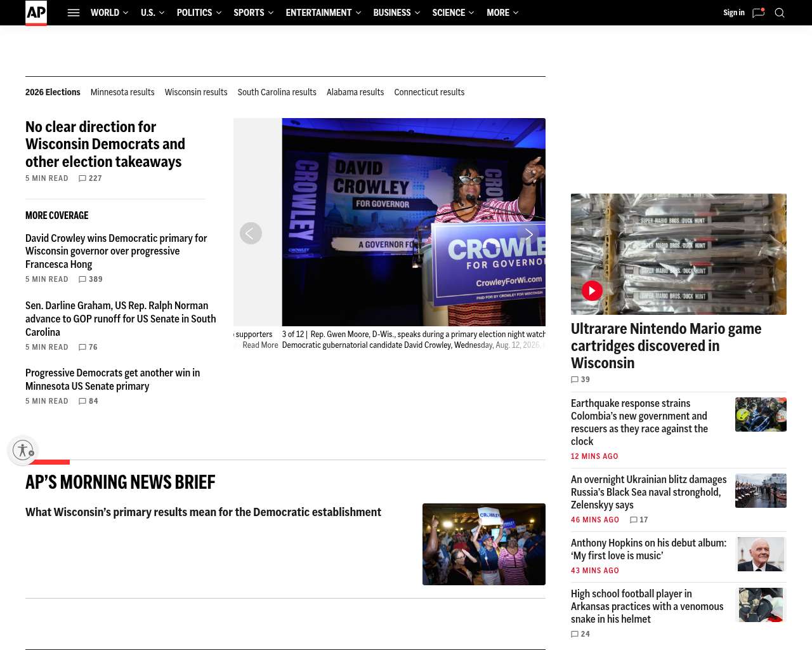Screen dimensions: 812x650
Task: Read Colombia earthquake response article
Action: [639, 422]
